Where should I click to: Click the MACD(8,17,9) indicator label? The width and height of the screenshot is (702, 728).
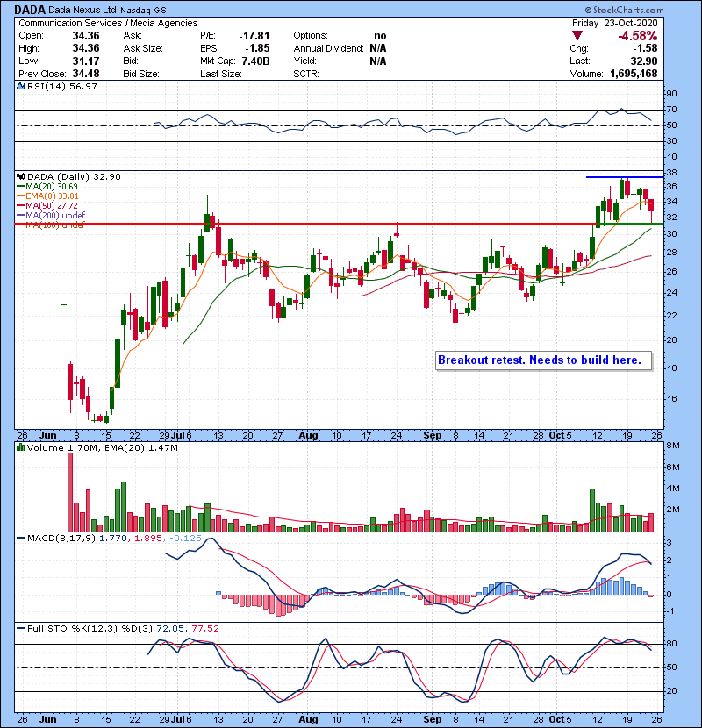61,539
